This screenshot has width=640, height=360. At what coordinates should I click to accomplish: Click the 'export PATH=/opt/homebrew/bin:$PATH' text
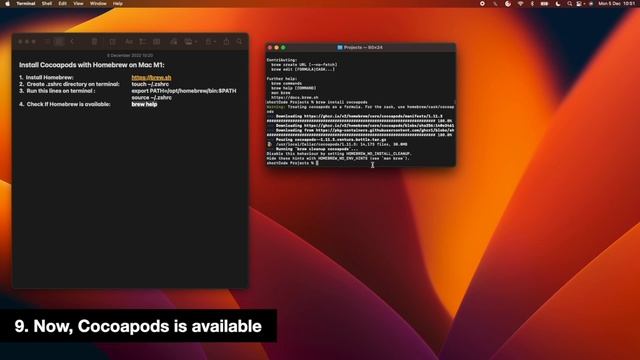[x=184, y=91]
